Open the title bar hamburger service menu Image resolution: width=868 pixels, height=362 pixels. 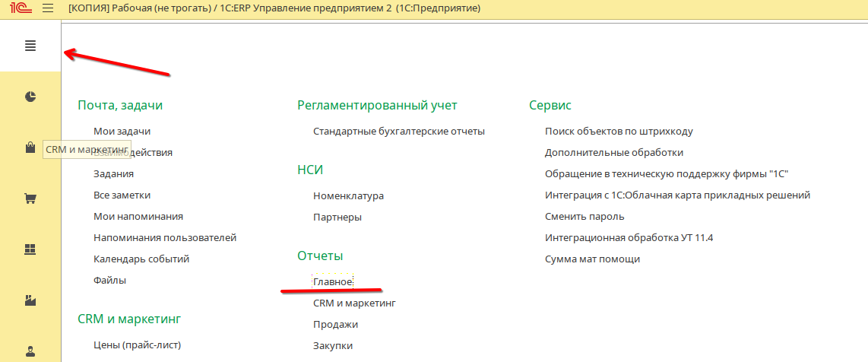[48, 8]
